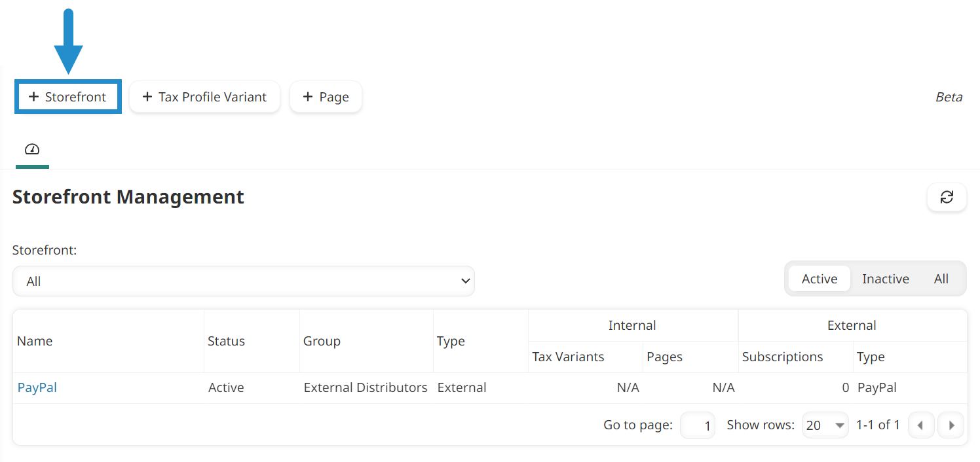The height and width of the screenshot is (462, 980).
Task: Expand the storefront selection combo box chevron
Action: coord(465,281)
